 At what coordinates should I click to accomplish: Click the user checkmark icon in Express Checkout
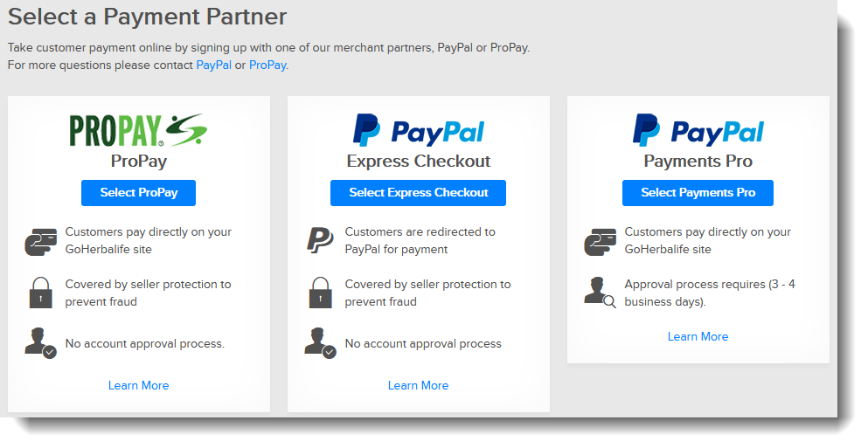(320, 343)
